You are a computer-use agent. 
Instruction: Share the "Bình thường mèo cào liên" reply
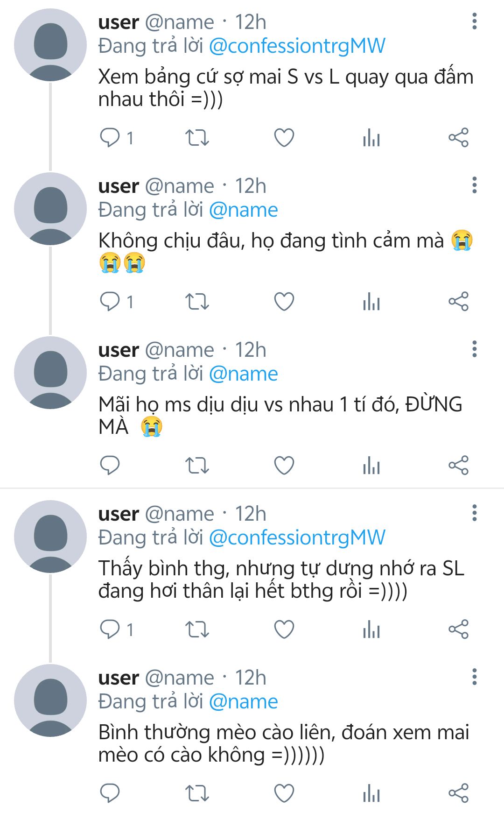click(x=458, y=793)
